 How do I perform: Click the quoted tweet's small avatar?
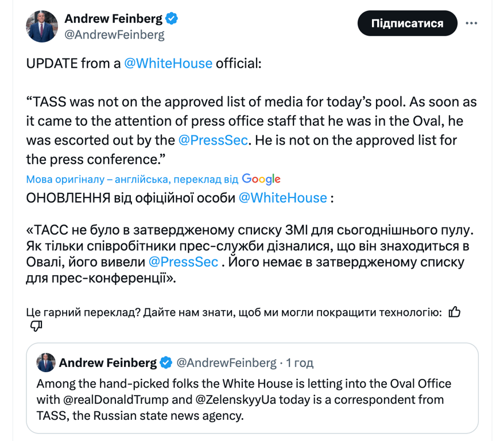(46, 362)
